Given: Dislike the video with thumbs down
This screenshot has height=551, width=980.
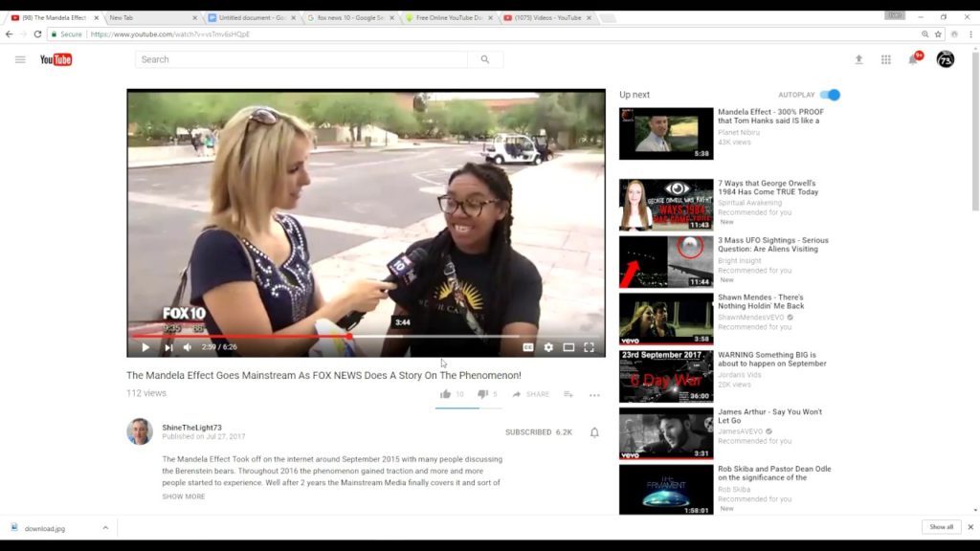Looking at the screenshot, I should [482, 394].
